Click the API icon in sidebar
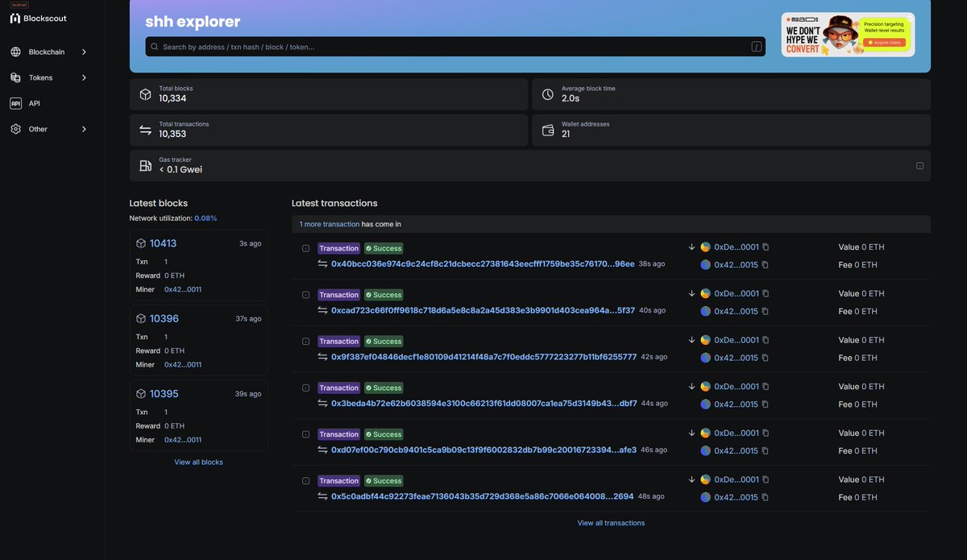Screen dimensions: 967x560 tap(15, 103)
